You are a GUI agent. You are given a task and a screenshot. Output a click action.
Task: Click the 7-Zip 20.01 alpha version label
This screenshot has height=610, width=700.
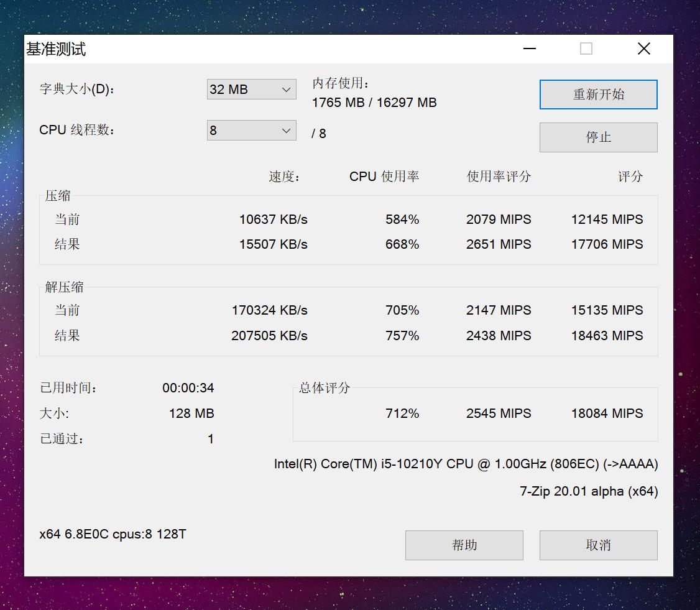(588, 491)
